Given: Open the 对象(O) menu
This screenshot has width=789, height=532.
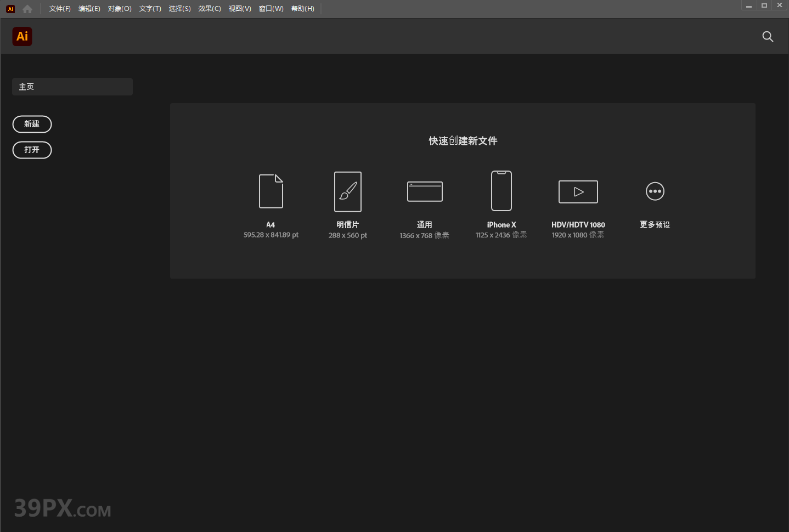Looking at the screenshot, I should pos(120,9).
